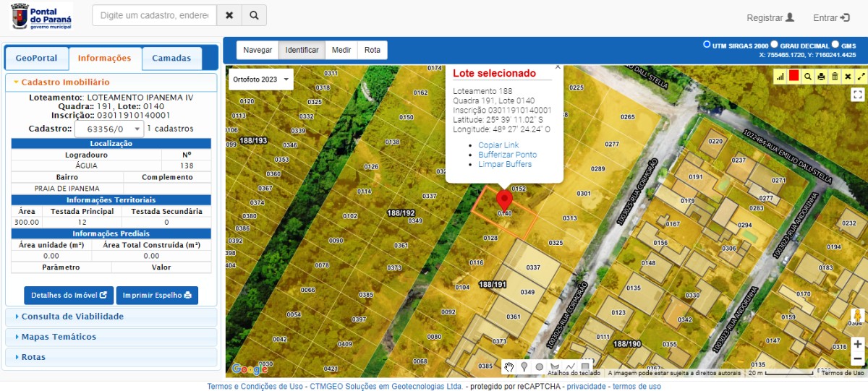Select UTM SIRGAS 2000 coordinate format
The image size is (868, 391).
(707, 45)
